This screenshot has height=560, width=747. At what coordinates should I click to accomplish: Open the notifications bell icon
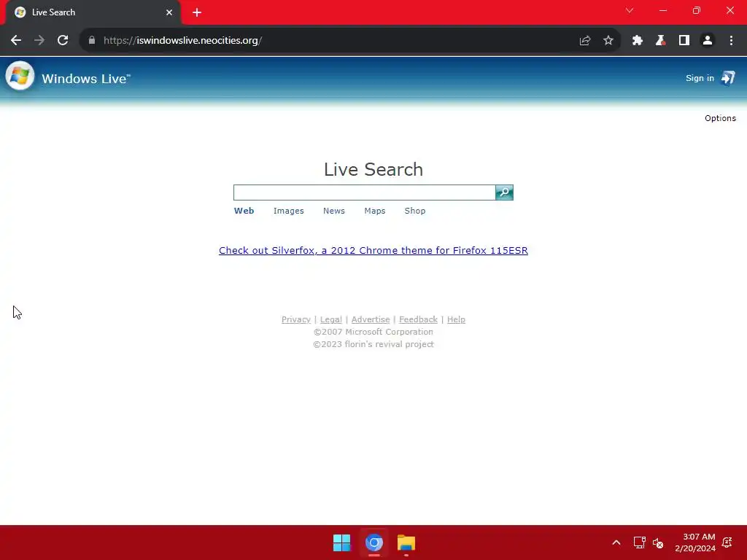pyautogui.click(x=727, y=542)
